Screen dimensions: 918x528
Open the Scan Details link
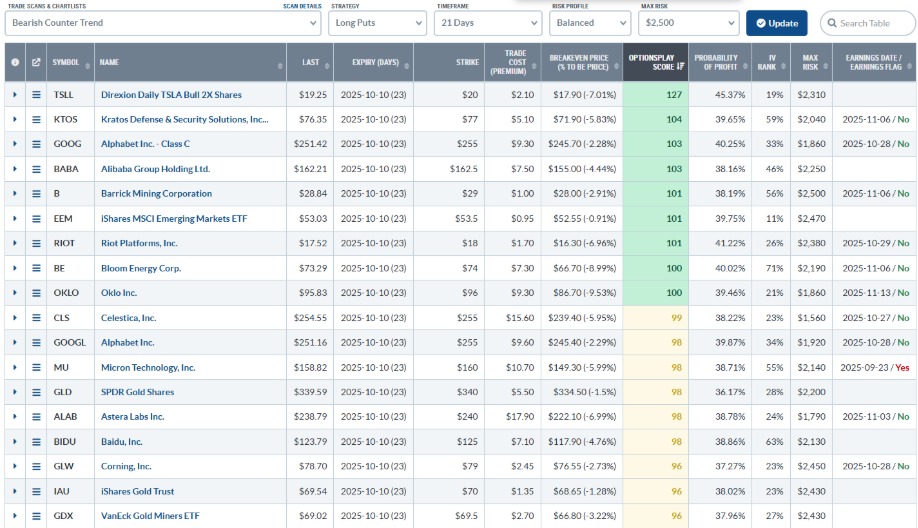(x=302, y=6)
